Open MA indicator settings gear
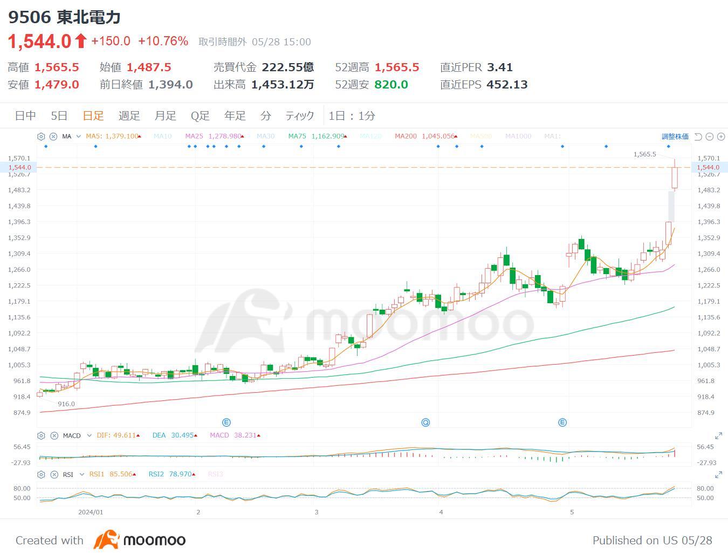 tap(41, 136)
